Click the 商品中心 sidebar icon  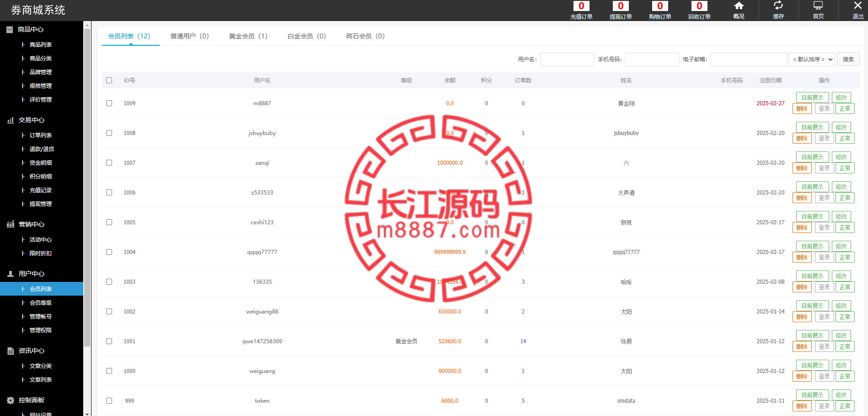click(10, 29)
